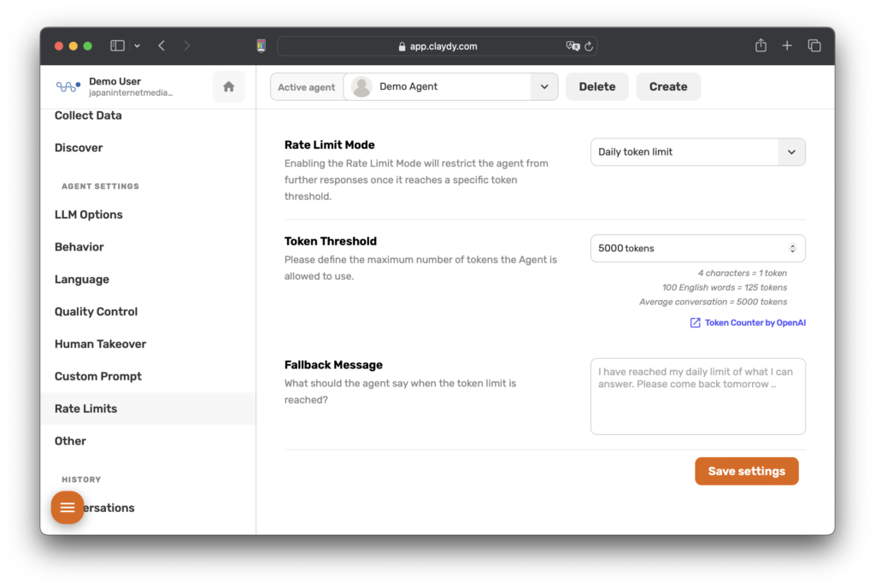Viewport: 875px width, 588px height.
Task: Click the Safari sidebar toggle icon
Action: (118, 46)
